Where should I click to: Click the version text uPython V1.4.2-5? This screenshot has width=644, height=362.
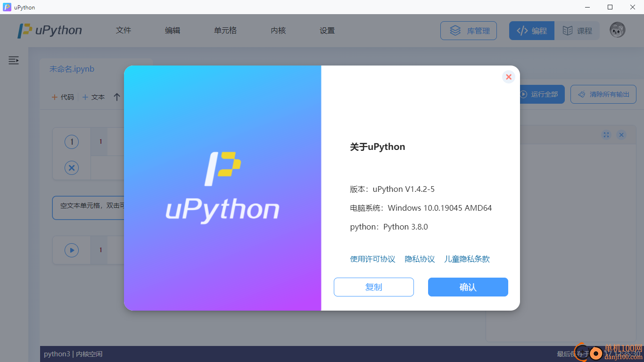click(404, 189)
